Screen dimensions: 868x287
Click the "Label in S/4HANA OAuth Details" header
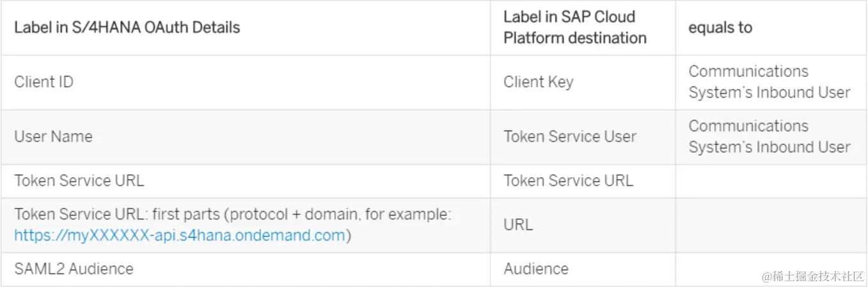pyautogui.click(x=127, y=27)
